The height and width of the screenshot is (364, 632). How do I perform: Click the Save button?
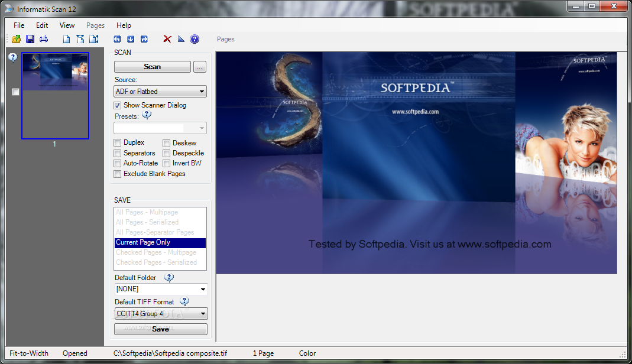coord(161,329)
